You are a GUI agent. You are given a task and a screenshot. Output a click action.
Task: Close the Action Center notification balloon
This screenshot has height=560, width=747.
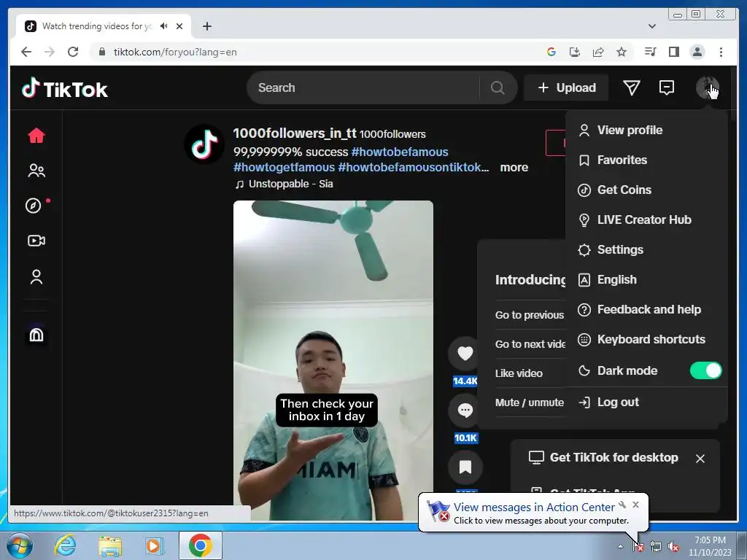(635, 505)
